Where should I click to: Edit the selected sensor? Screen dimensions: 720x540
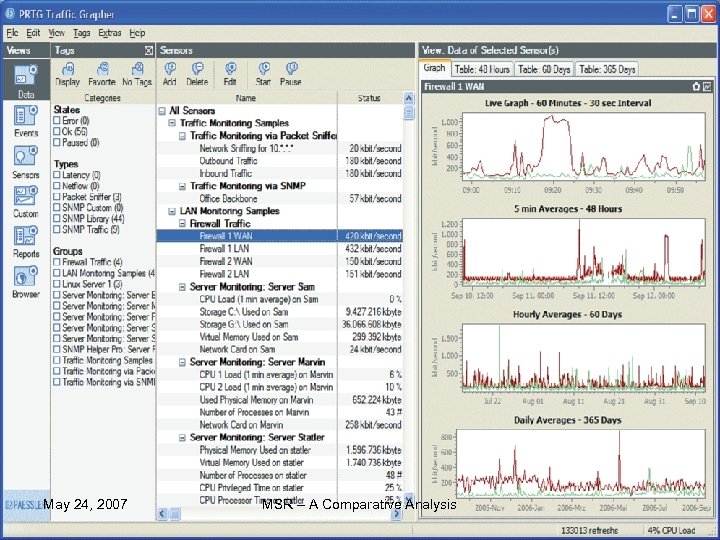[x=230, y=74]
